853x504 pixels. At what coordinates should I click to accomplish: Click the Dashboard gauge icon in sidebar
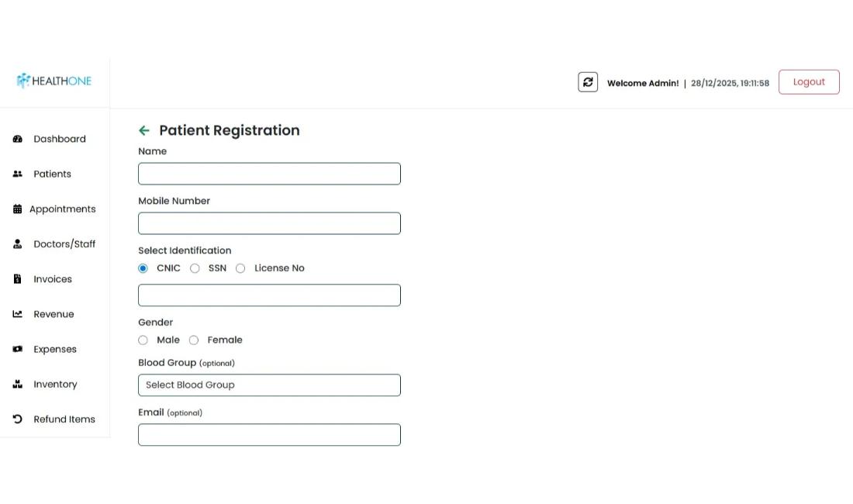coord(18,139)
